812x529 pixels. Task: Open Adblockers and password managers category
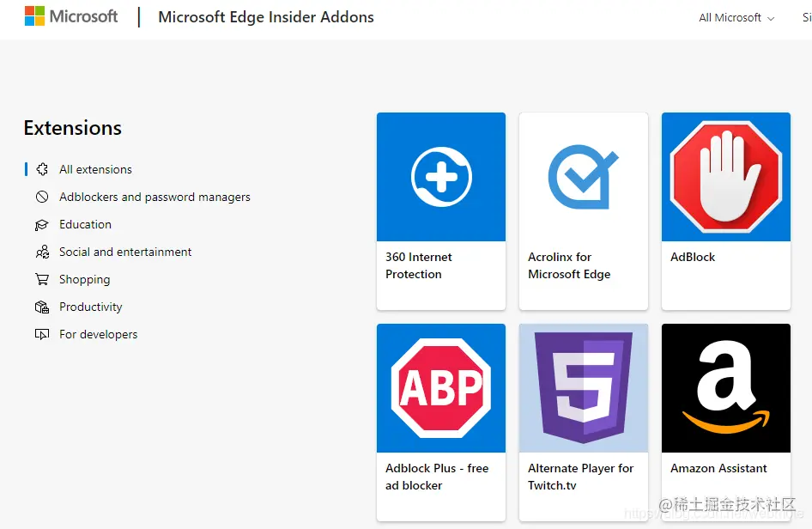155,197
